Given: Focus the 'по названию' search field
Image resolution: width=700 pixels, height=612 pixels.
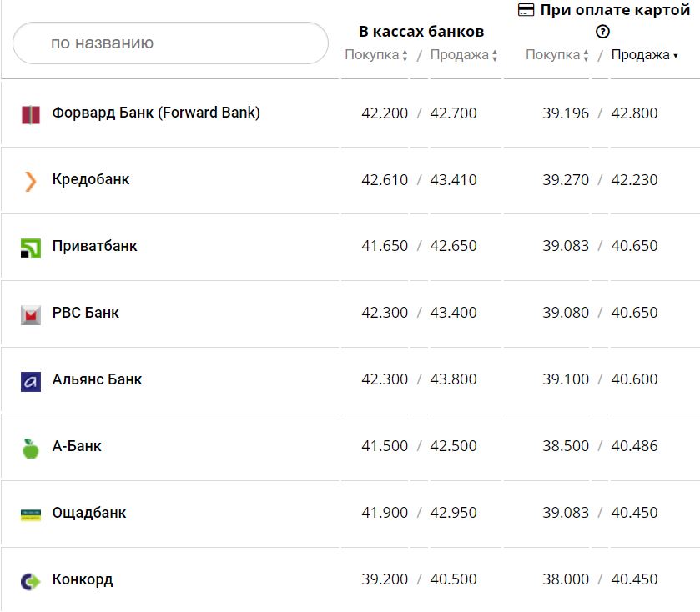Looking at the screenshot, I should tap(171, 43).
